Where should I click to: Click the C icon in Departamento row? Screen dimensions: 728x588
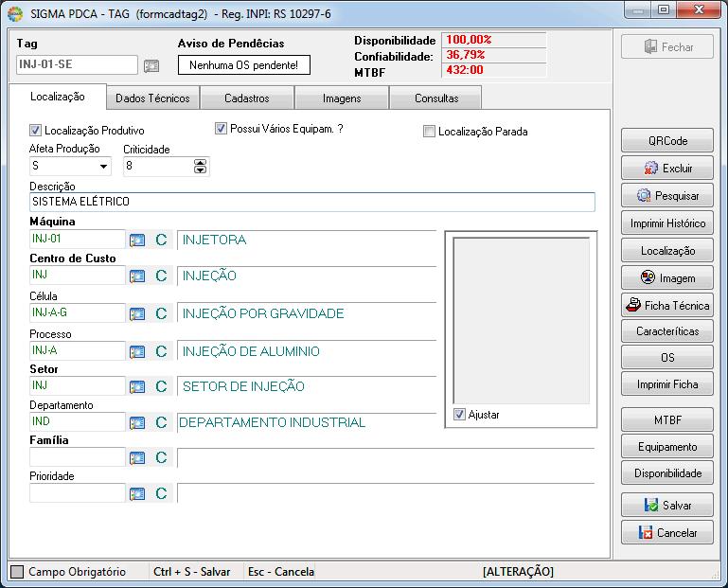161,422
